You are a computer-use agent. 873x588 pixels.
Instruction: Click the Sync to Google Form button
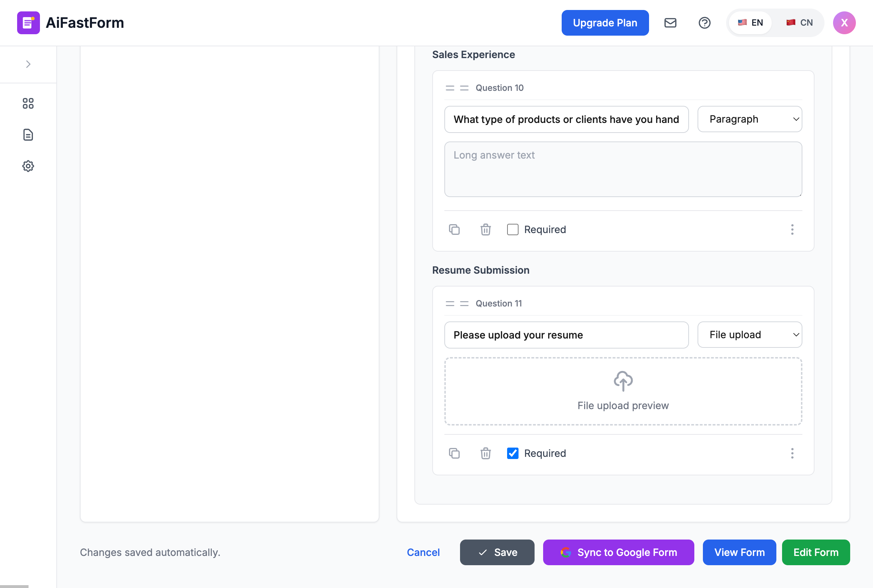click(x=618, y=552)
